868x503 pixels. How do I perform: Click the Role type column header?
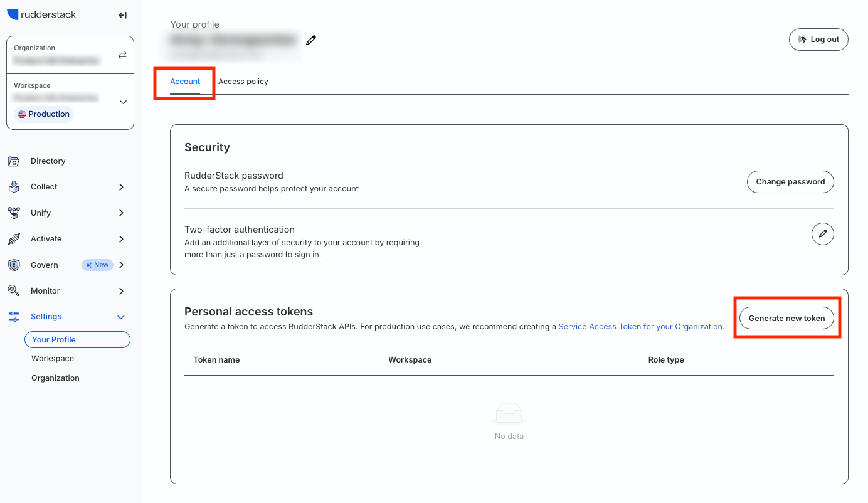[x=666, y=360]
